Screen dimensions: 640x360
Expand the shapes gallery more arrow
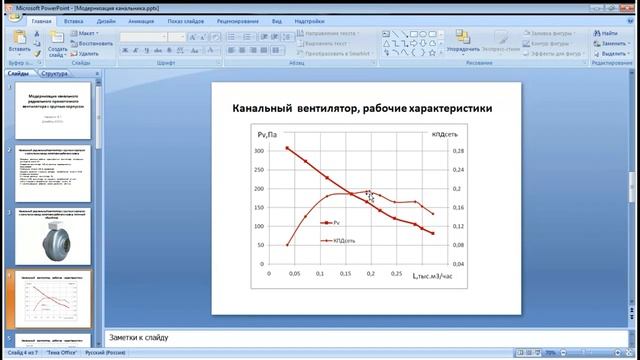click(441, 53)
